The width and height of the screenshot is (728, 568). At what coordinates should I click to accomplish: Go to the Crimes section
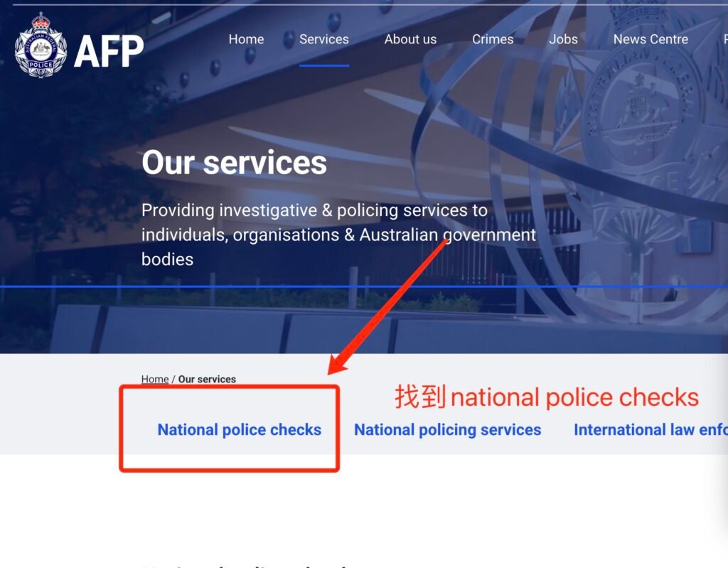(493, 40)
